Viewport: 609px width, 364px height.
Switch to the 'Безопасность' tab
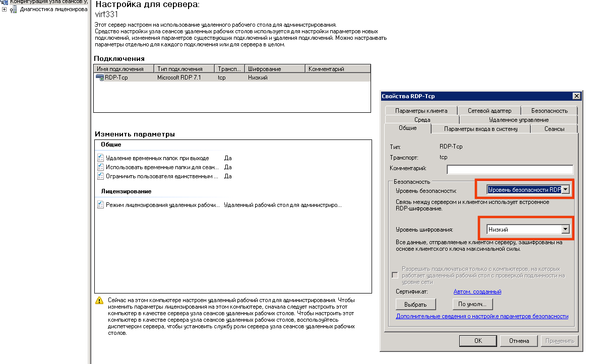(549, 111)
